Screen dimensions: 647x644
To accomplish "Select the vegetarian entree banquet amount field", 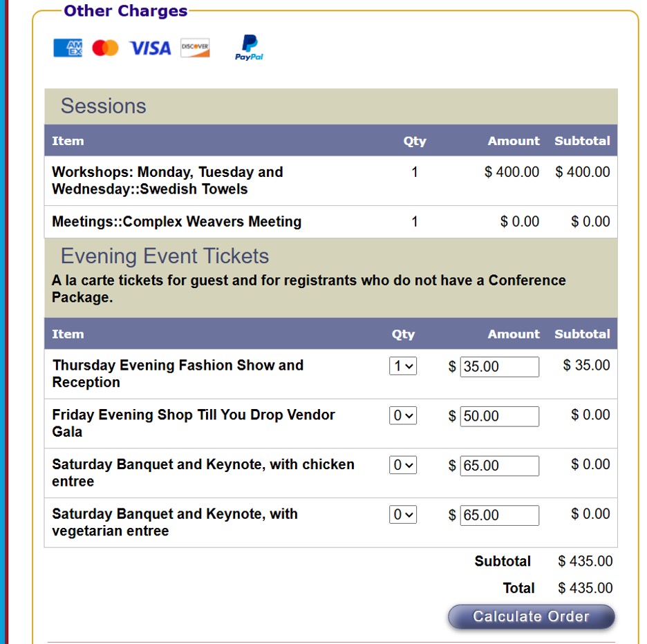I will coord(499,515).
